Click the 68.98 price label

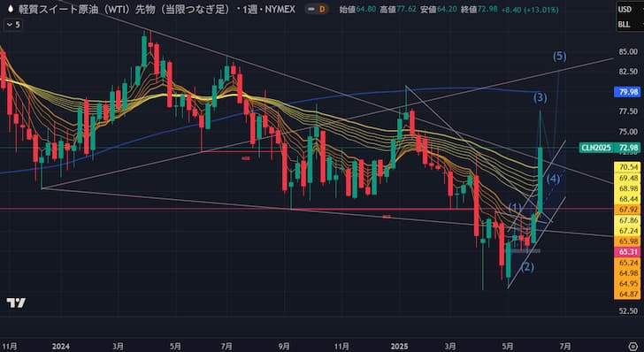627,188
